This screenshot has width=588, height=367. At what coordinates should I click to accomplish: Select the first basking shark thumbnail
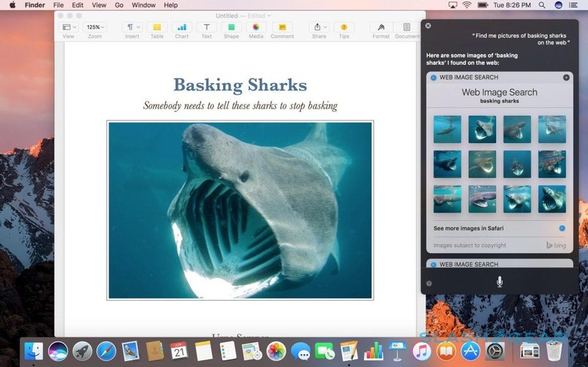[447, 129]
